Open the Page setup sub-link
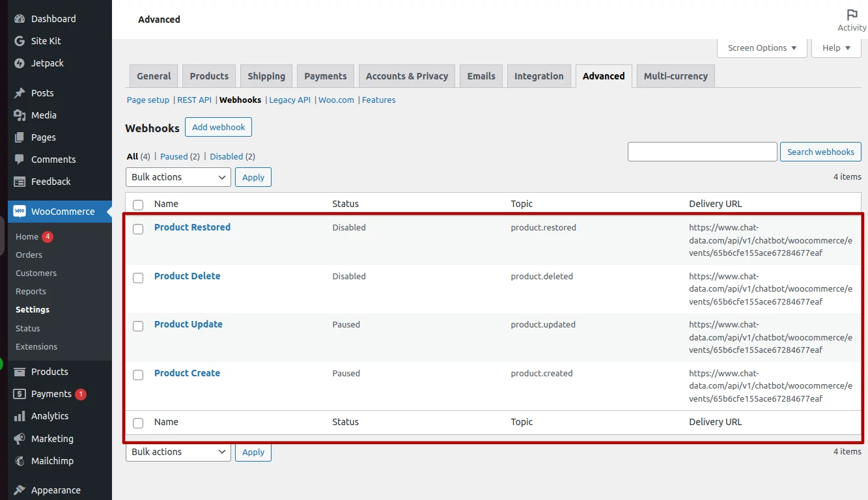Screen dimensions: 868x500 click(148, 100)
